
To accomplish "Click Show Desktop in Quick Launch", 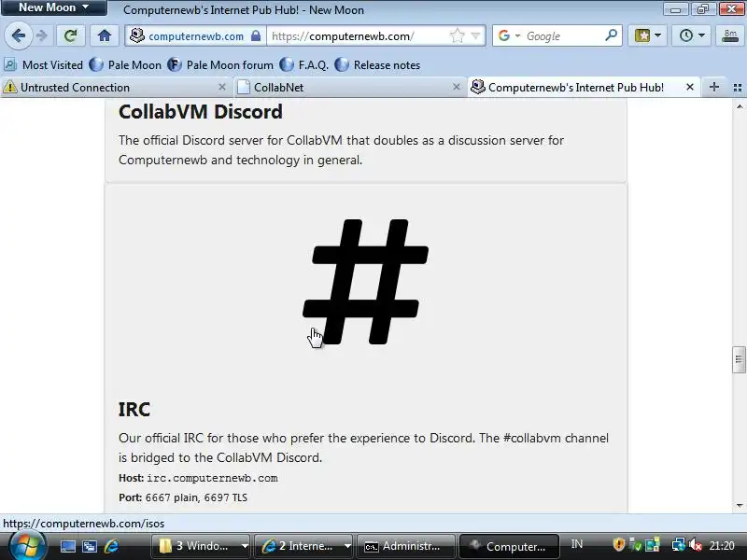I will (x=67, y=546).
